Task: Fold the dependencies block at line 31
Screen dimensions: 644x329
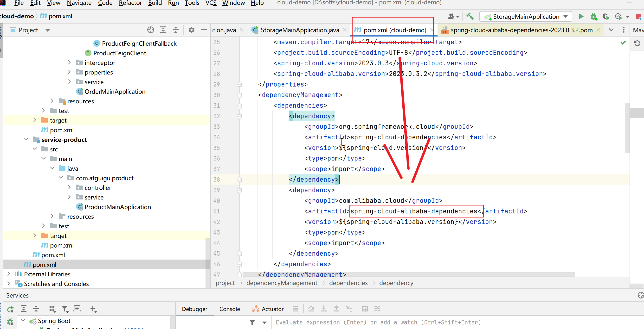Action: [x=239, y=106]
